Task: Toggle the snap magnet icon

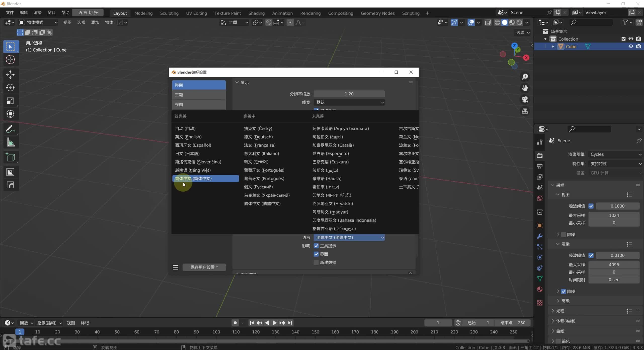Action: (x=269, y=22)
